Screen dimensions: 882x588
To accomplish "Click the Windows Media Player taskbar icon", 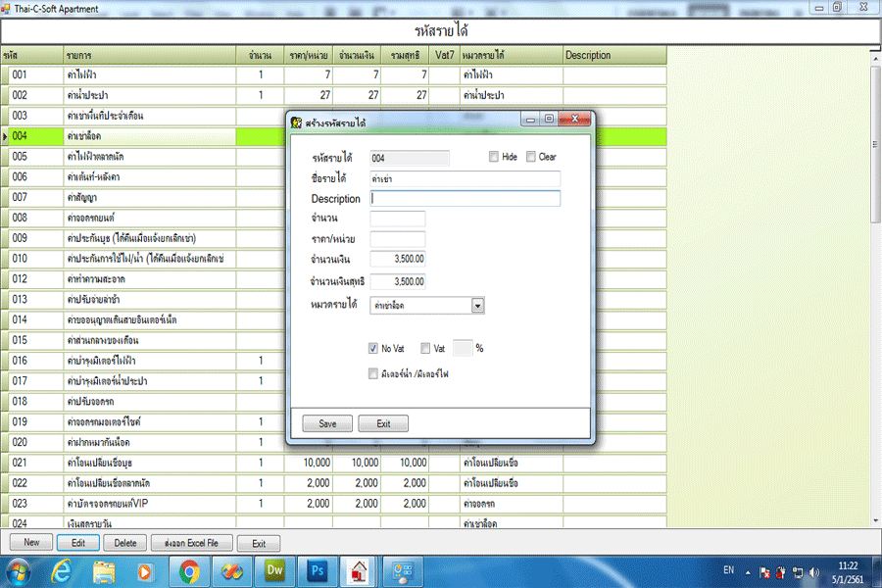I will click(147, 570).
